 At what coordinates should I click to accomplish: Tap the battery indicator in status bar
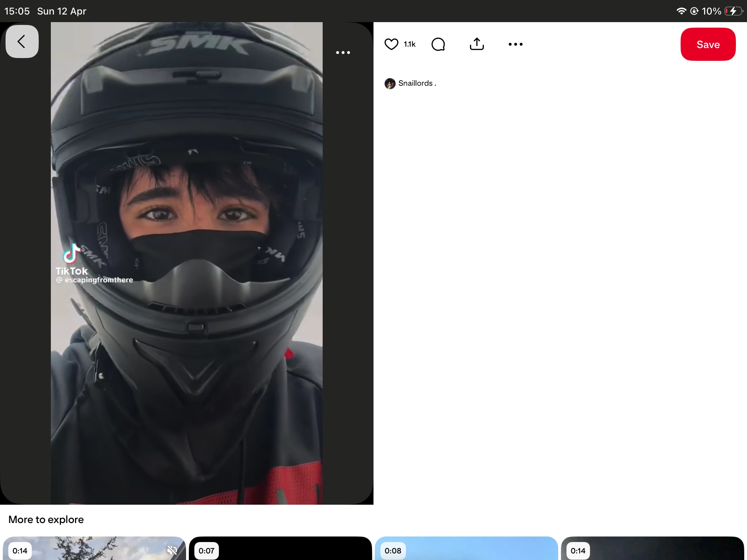[734, 11]
